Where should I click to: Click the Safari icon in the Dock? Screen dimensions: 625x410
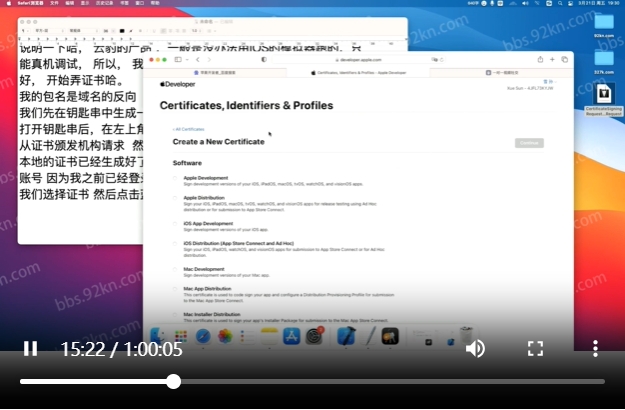click(203, 336)
